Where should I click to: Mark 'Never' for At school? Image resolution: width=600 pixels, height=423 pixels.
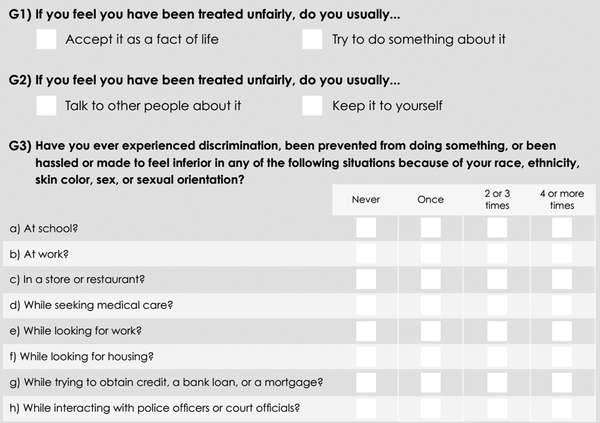click(x=366, y=228)
